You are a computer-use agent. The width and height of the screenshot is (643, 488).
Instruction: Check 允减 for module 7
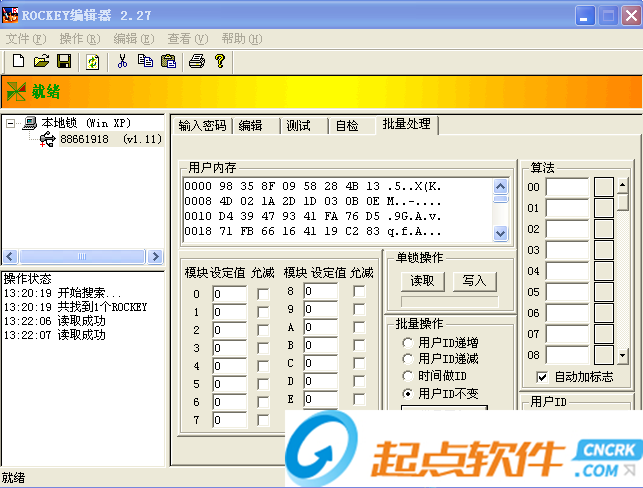tap(263, 420)
